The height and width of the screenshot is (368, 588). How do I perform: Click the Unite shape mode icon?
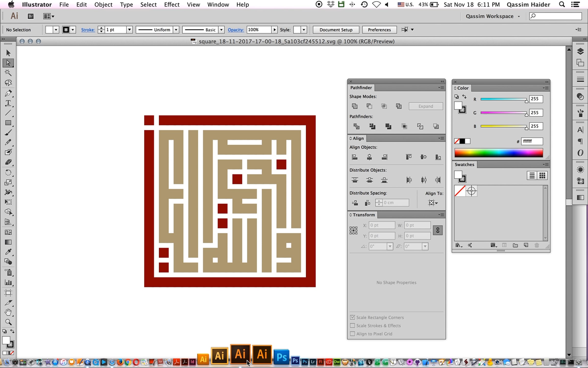tap(355, 106)
